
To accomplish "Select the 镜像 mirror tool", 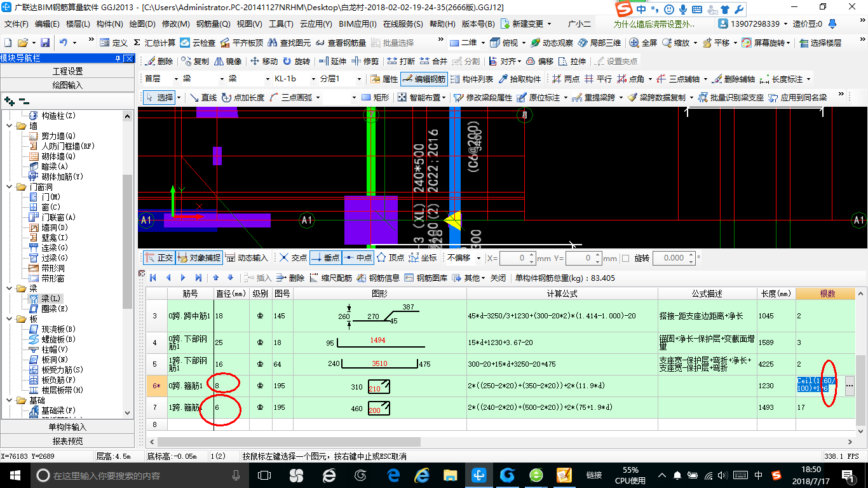I will pyautogui.click(x=228, y=61).
